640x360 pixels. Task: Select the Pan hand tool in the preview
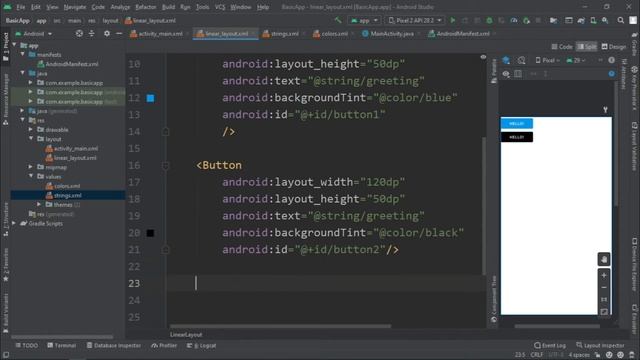click(x=604, y=259)
